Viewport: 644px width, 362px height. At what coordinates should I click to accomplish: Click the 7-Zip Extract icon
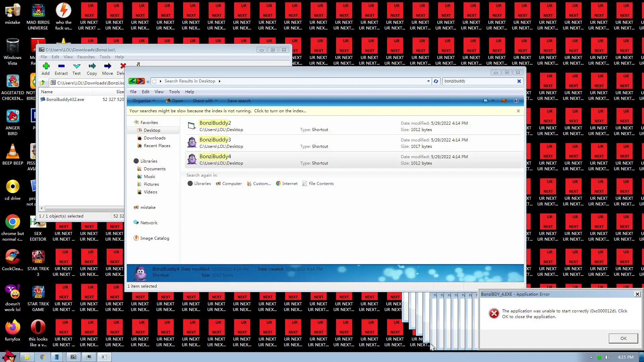click(61, 66)
